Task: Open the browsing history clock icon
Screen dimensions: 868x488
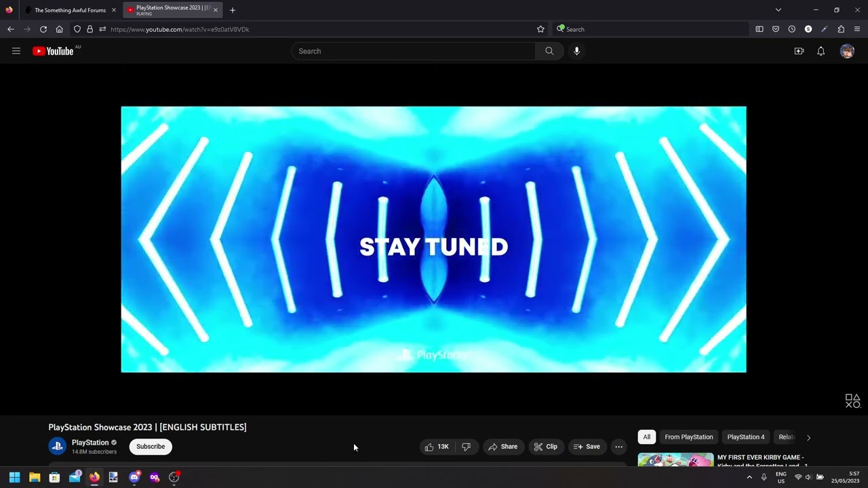Action: (792, 29)
